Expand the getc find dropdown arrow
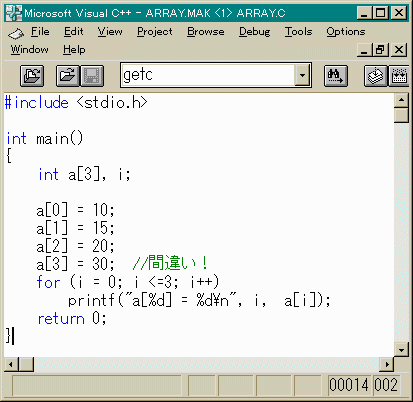 [x=302, y=75]
